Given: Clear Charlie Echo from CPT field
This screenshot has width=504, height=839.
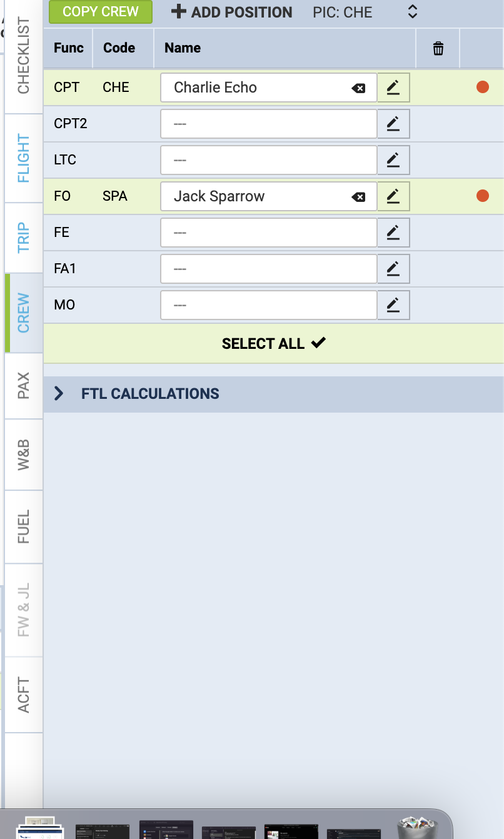Looking at the screenshot, I should [358, 88].
